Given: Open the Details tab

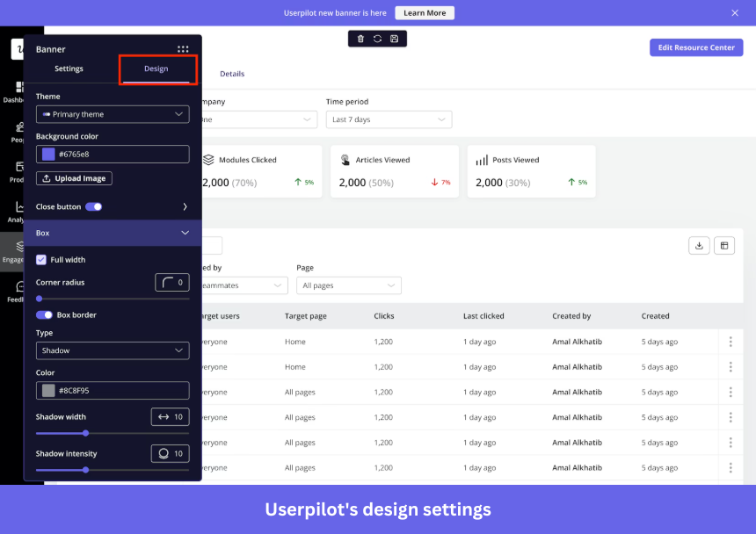Looking at the screenshot, I should [232, 74].
